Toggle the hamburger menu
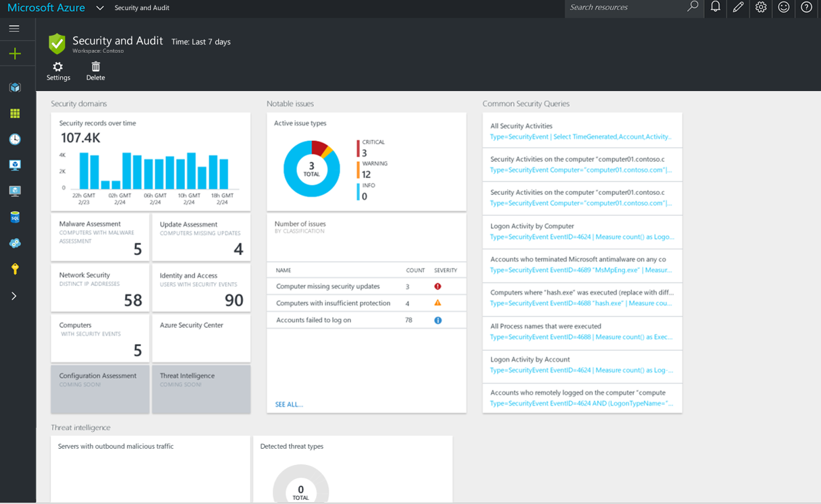The image size is (821, 504). [x=14, y=28]
